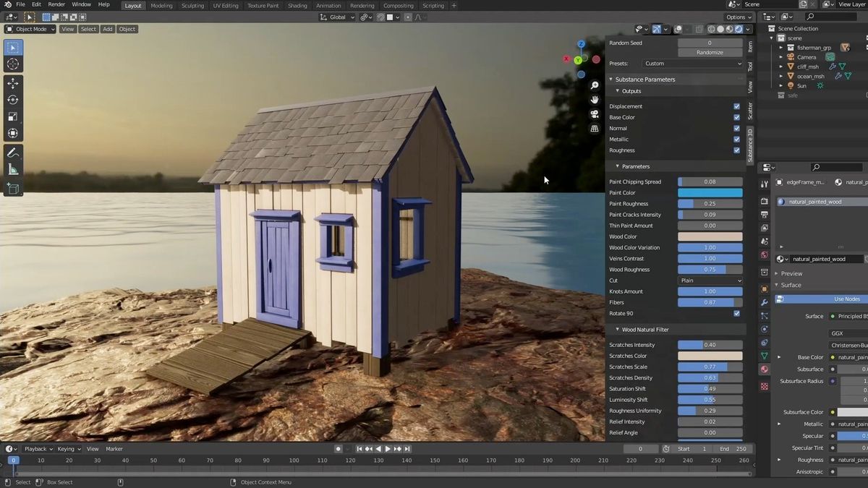Switch to rendered viewport shading

tap(737, 29)
